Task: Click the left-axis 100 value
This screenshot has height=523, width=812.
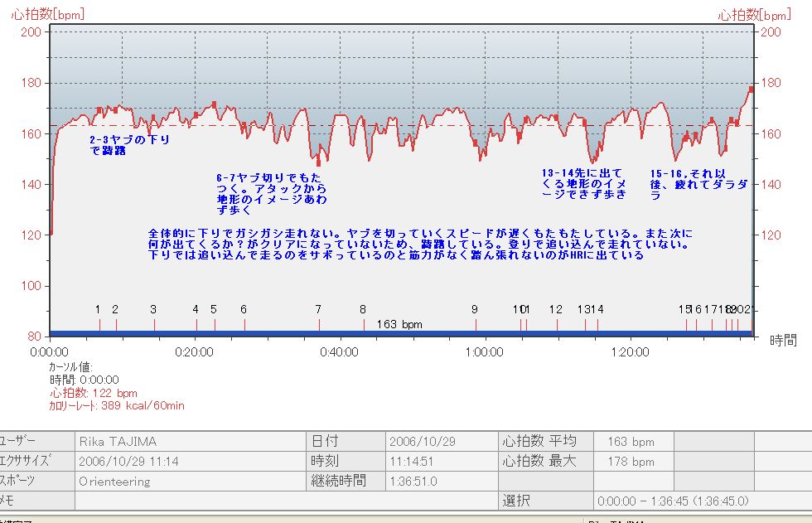Action: tap(31, 286)
